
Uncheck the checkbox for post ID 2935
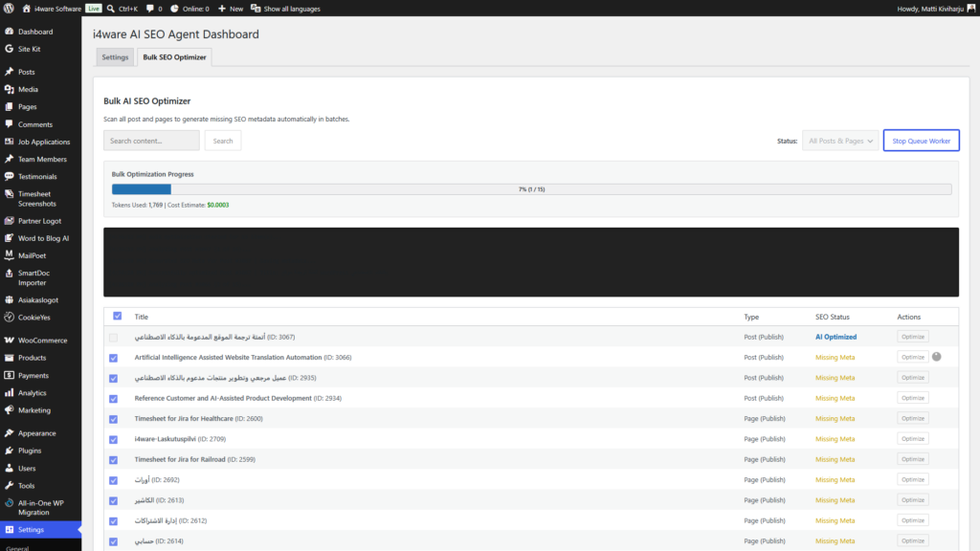click(113, 379)
